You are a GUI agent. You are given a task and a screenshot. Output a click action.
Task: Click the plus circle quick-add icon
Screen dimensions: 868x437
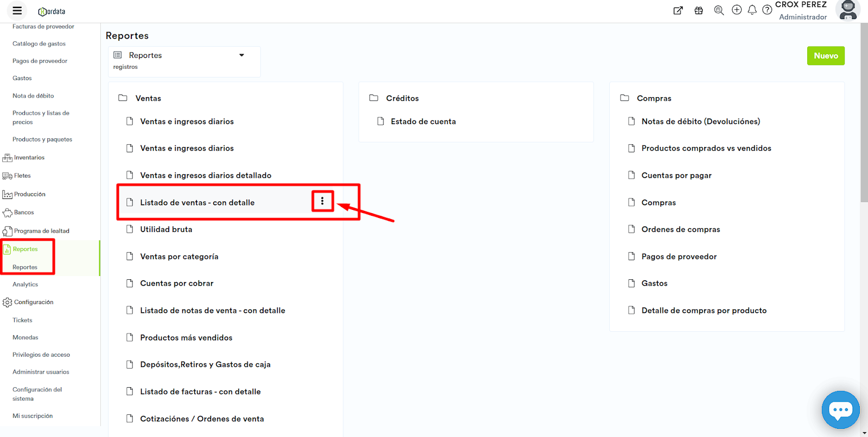pos(737,10)
